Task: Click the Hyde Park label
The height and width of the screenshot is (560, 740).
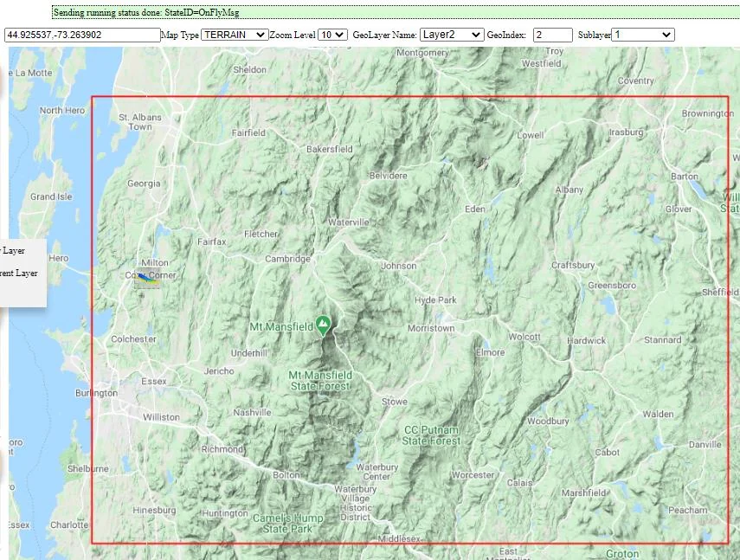Action: tap(435, 300)
